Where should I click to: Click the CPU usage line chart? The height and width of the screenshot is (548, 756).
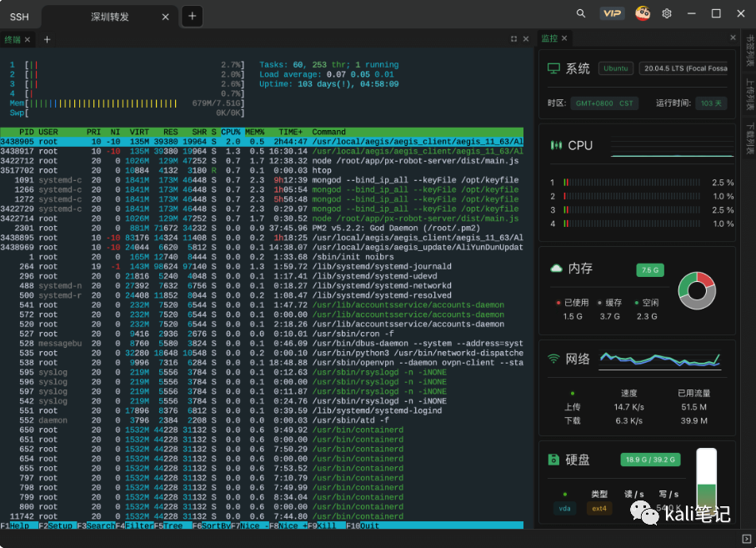pyautogui.click(x=672, y=146)
